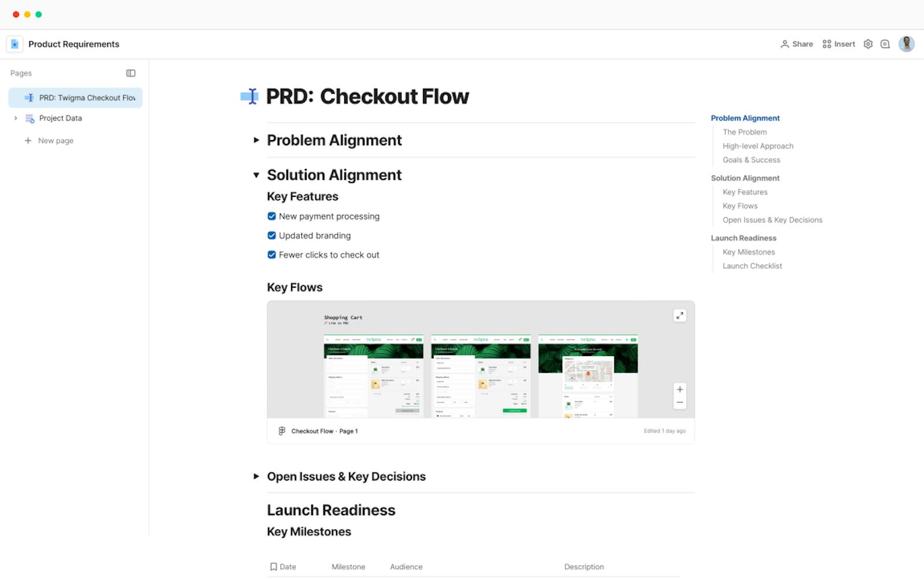Viewport: 924px width, 579px height.
Task: Click the Product Requirements doc icon
Action: tap(14, 44)
